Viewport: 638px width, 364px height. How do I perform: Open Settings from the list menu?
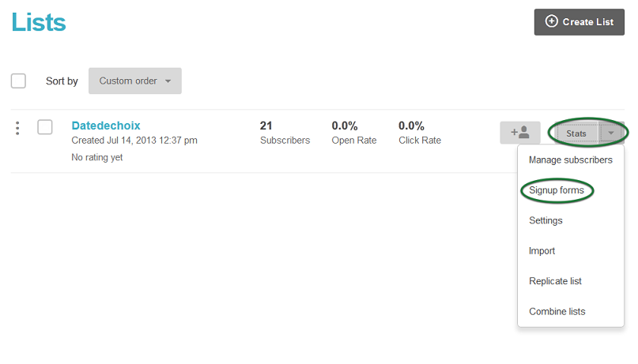[546, 220]
